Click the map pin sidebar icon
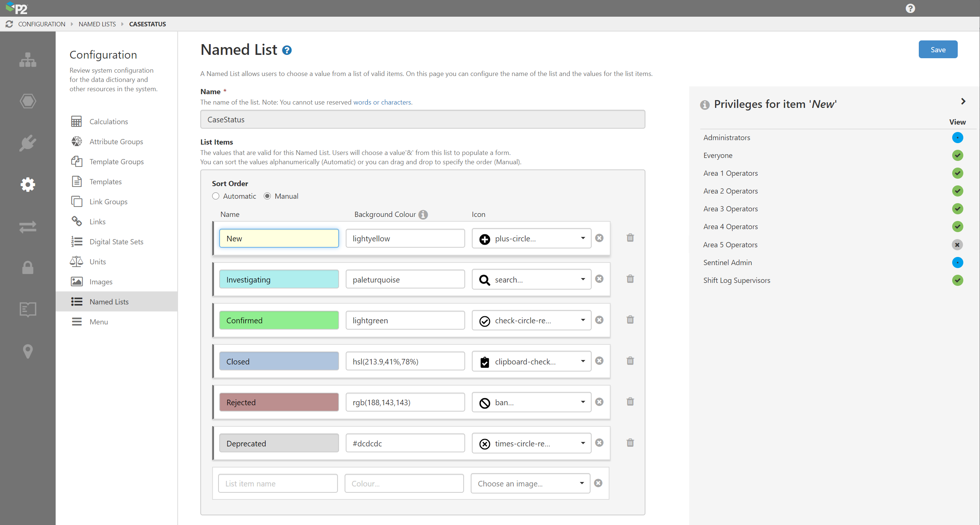The height and width of the screenshot is (525, 980). coord(28,351)
